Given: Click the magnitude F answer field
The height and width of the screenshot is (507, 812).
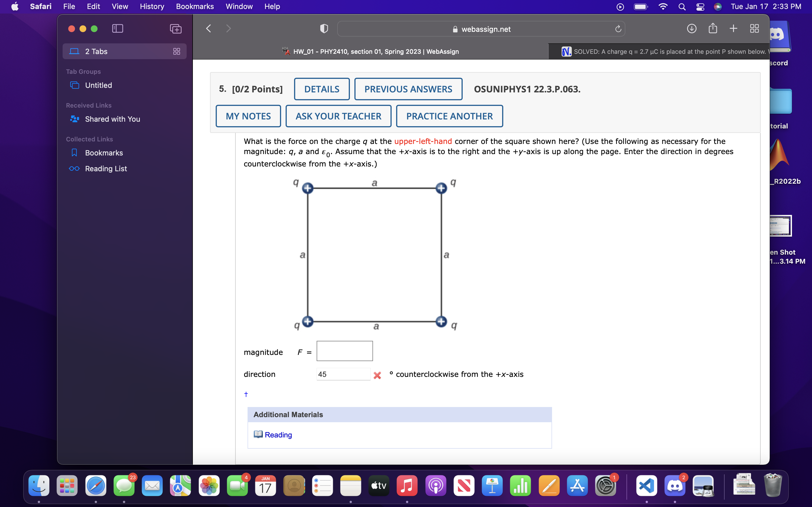Looking at the screenshot, I should (344, 351).
